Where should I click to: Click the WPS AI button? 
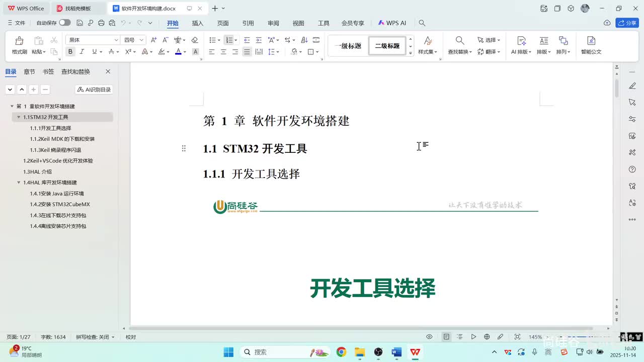point(392,23)
